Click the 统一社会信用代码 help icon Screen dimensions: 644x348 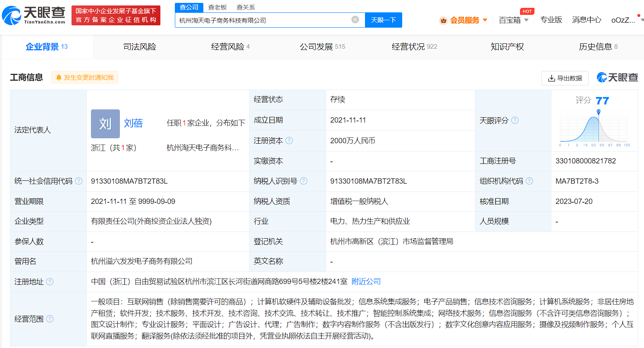79,181
